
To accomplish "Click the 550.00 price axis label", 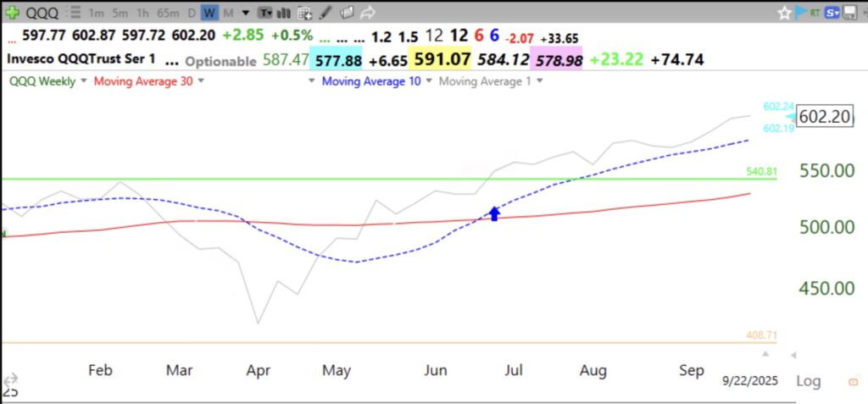I will (827, 171).
